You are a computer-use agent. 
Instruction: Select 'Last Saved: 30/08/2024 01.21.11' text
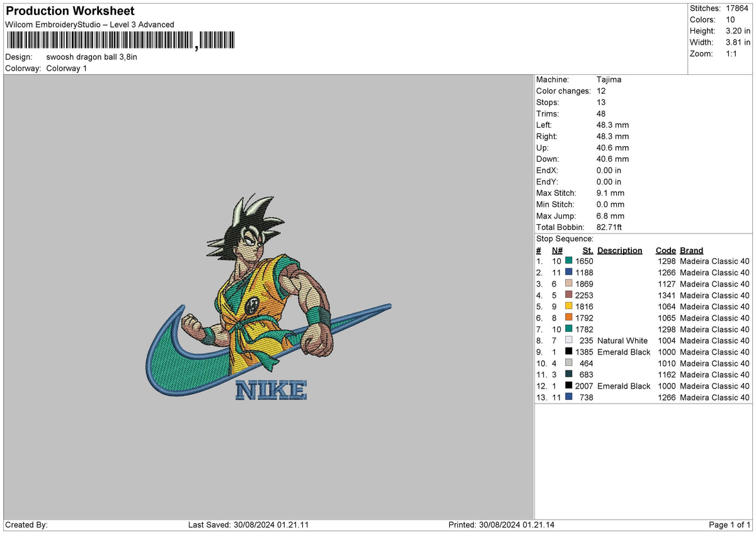[x=248, y=525]
